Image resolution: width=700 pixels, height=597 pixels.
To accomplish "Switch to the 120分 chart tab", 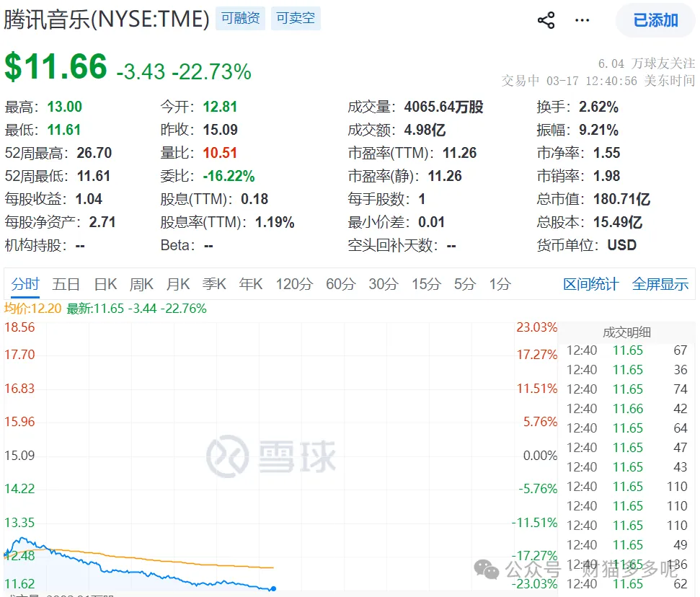I will coord(294,284).
